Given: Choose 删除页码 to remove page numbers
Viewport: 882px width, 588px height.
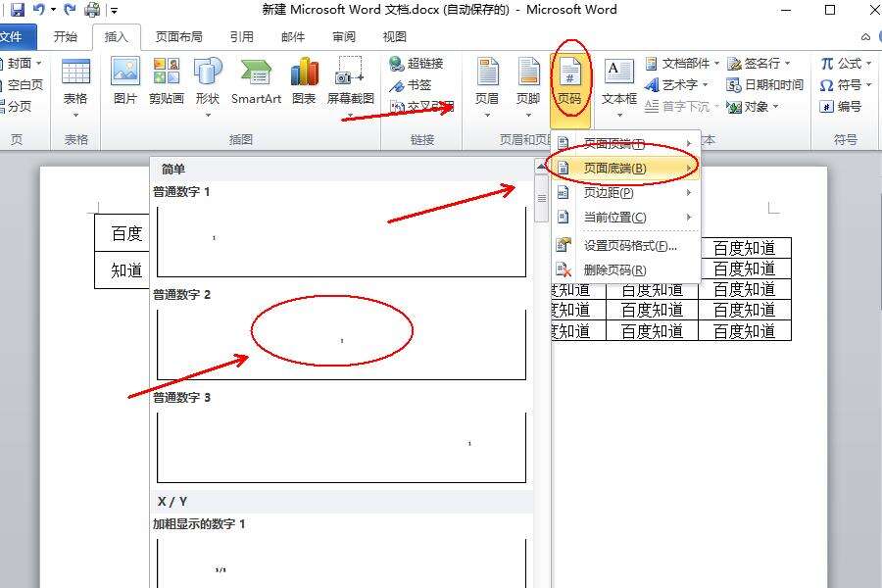Looking at the screenshot, I should click(625, 270).
